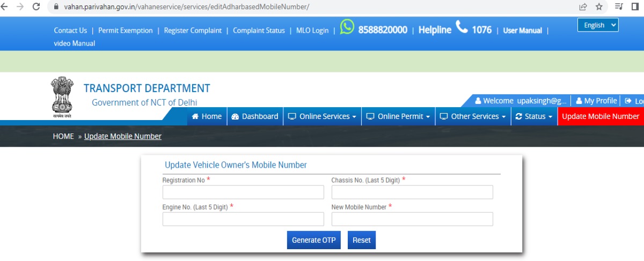Image resolution: width=644 pixels, height=261 pixels.
Task: Click the Government of India emblem
Action: coord(62,96)
